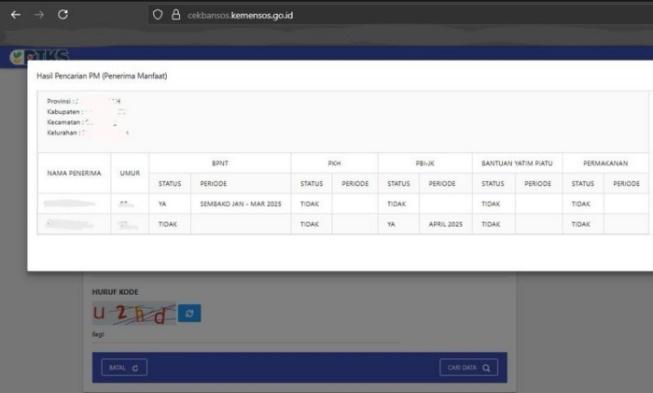
Task: Click into the captcha code input field
Action: [x=246, y=335]
